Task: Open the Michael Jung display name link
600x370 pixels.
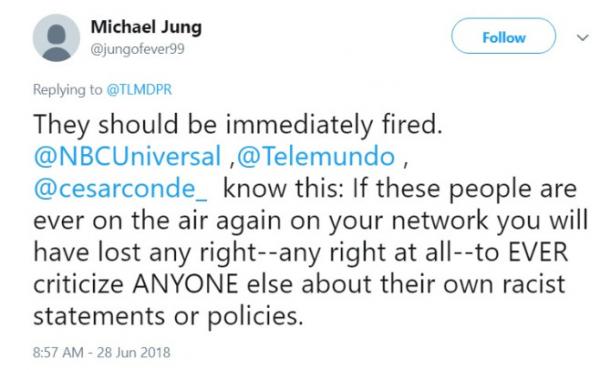Action: (x=146, y=28)
